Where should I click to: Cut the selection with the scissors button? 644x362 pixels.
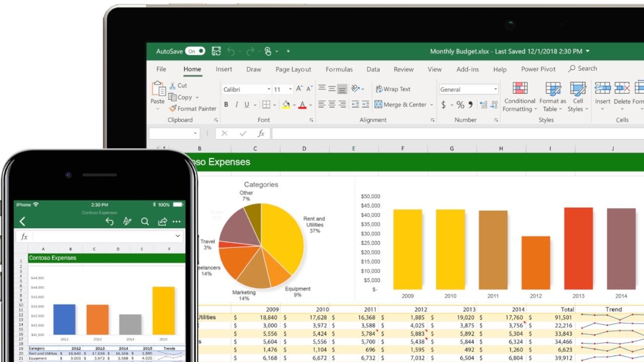(178, 85)
